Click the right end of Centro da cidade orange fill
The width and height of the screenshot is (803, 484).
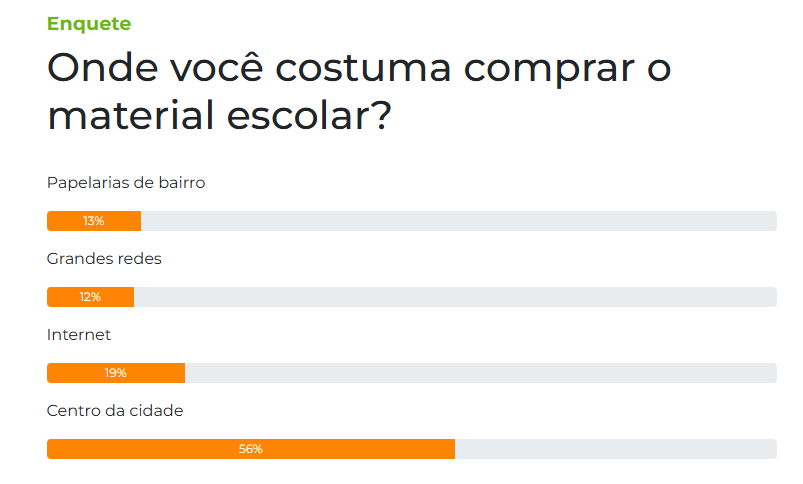pyautogui.click(x=451, y=449)
